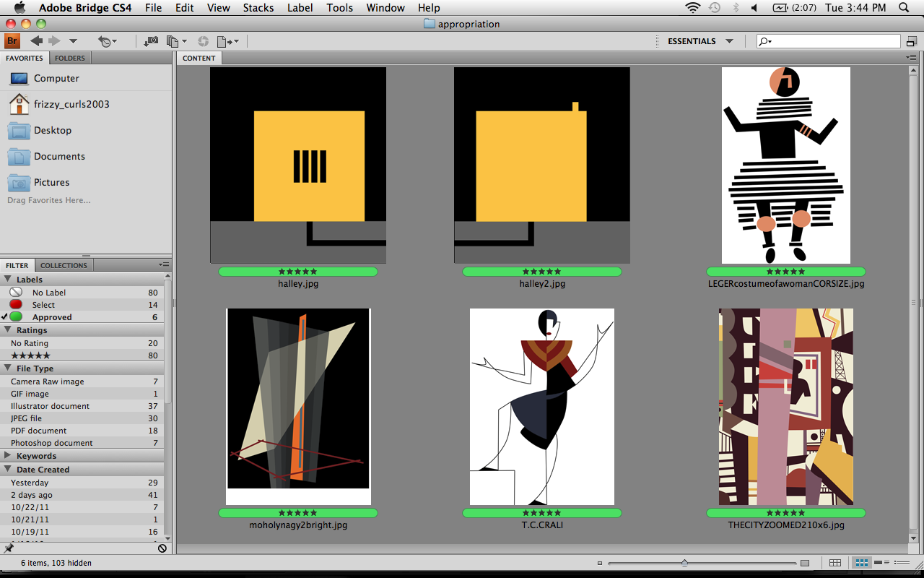Image resolution: width=924 pixels, height=578 pixels.
Task: Select THECITYZOOMED210x6.jpg thumbnail
Action: tap(786, 407)
